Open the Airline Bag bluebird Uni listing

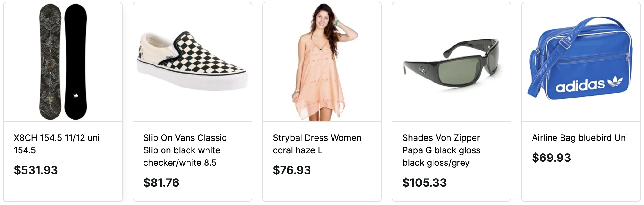[x=580, y=138]
